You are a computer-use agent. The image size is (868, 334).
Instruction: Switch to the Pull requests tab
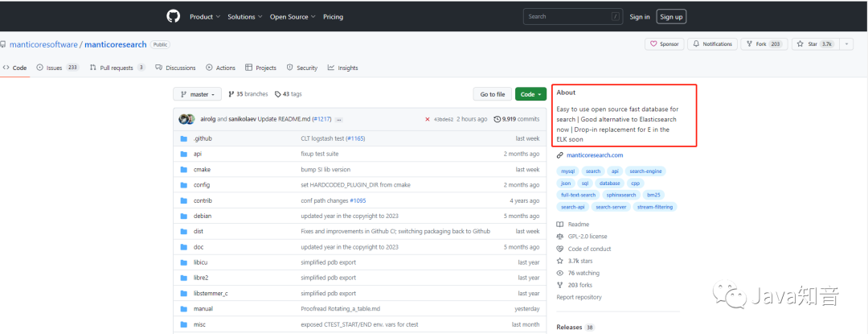pos(117,68)
